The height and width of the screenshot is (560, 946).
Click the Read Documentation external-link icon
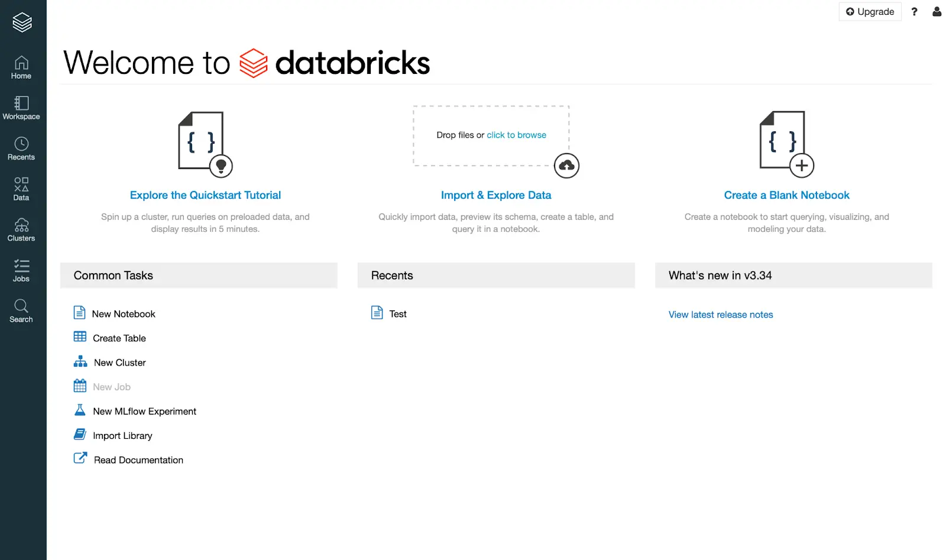coord(80,458)
